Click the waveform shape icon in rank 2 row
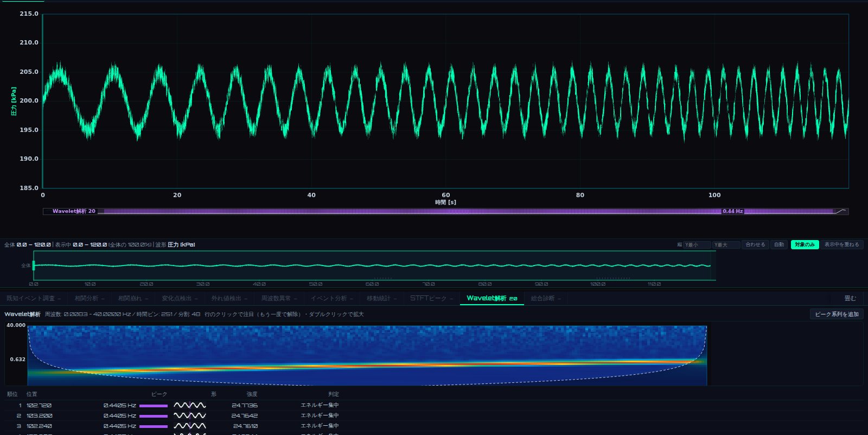The image size is (868, 435). tap(190, 415)
